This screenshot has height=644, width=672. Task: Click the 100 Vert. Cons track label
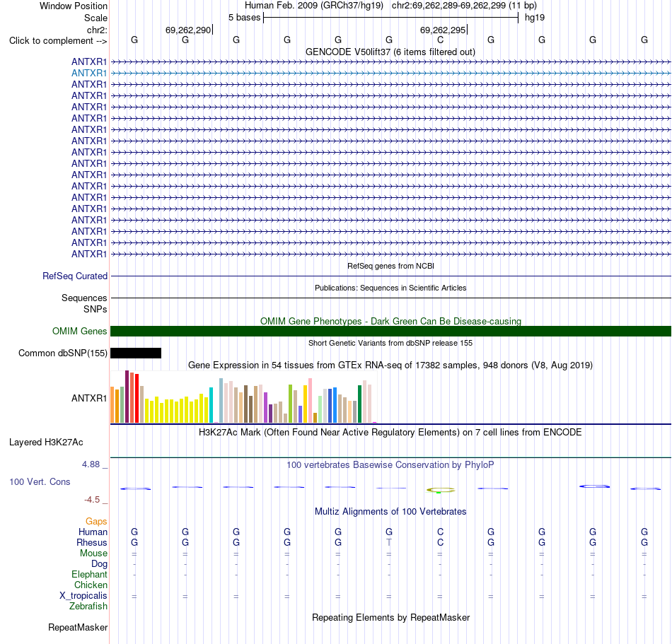(40, 481)
